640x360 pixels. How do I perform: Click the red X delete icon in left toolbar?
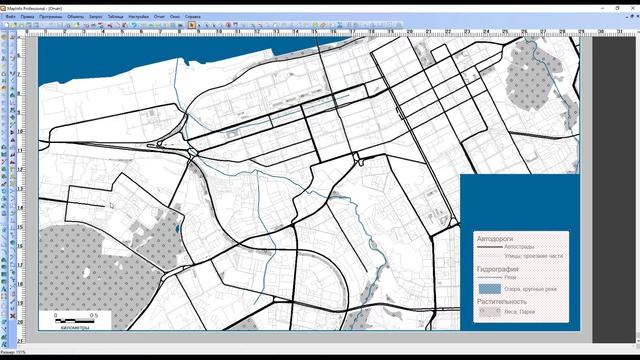[13, 316]
